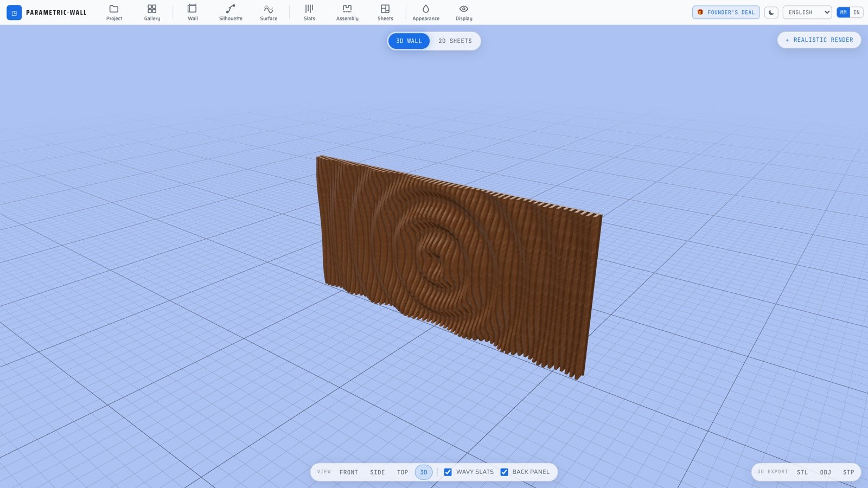The width and height of the screenshot is (868, 488).
Task: Export the model as OBJ
Action: click(826, 472)
